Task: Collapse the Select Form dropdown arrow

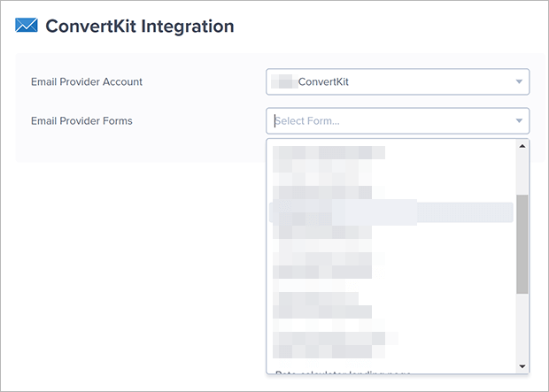Action: coord(519,121)
